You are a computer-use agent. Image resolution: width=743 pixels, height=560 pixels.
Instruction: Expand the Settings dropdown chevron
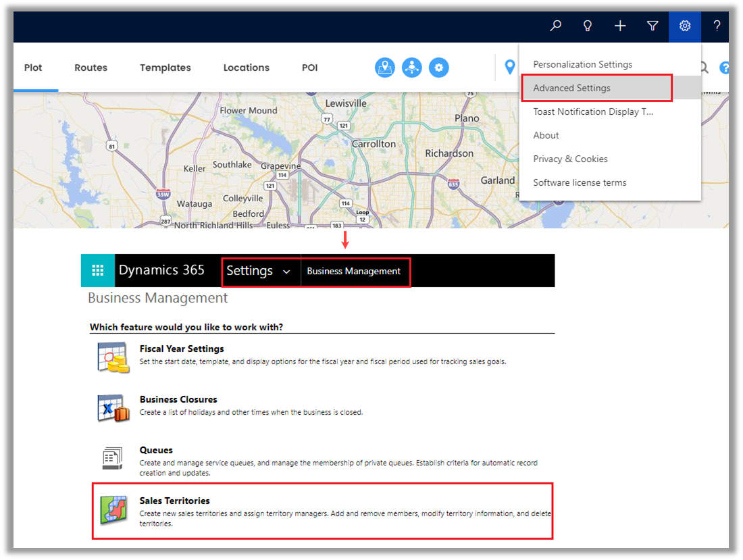click(286, 272)
